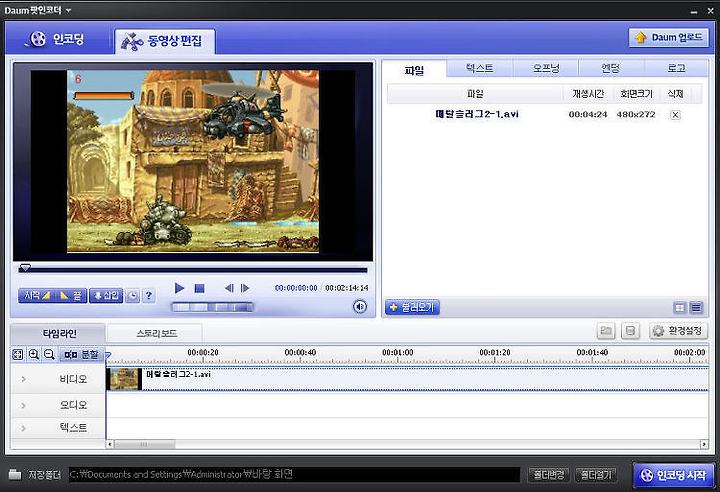Image resolution: width=720 pixels, height=492 pixels.
Task: Delete 메탈슬러그2-1.avi from the file list
Action: tap(675, 115)
